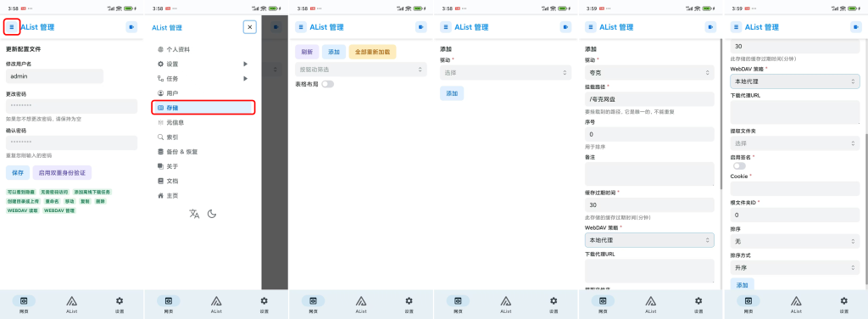This screenshot has width=868, height=319.
Task: Open the 排序 dropdown showing 无
Action: click(795, 242)
